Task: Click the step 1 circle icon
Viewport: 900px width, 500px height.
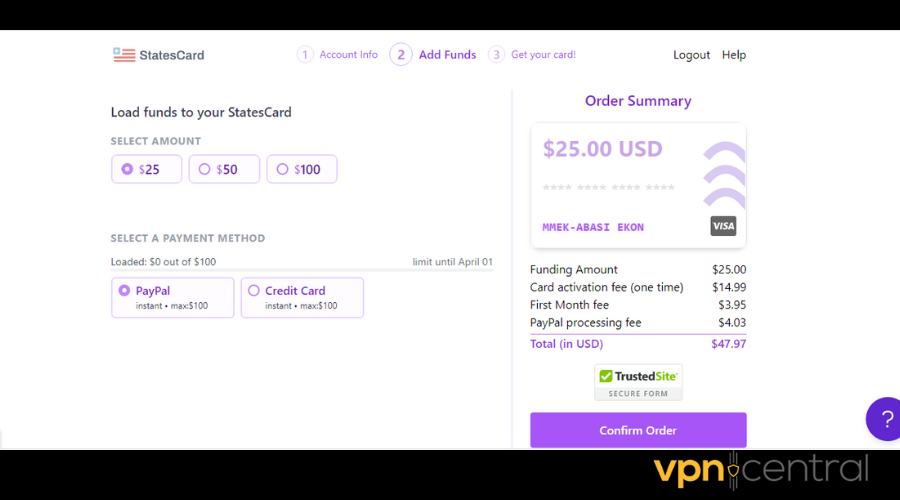Action: coord(305,55)
